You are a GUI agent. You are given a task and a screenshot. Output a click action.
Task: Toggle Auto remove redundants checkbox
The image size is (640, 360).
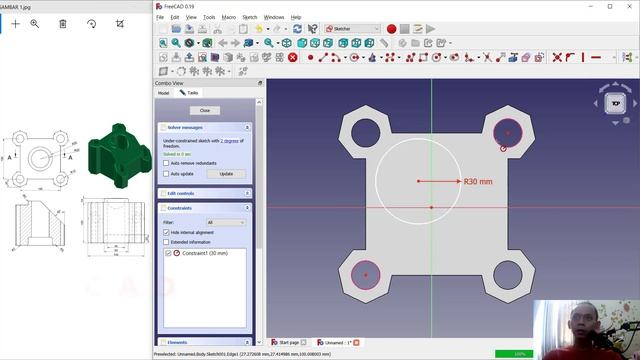(x=166, y=163)
